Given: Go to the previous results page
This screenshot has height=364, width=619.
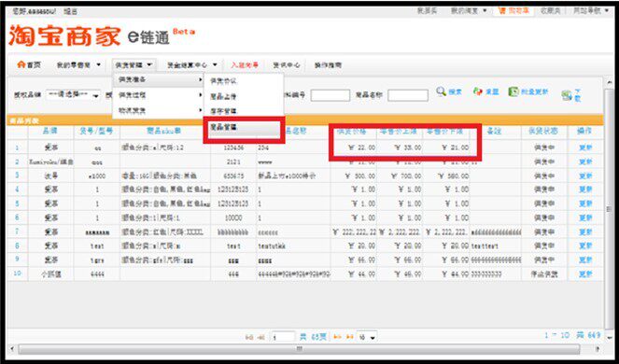Looking at the screenshot, I should (260, 337).
